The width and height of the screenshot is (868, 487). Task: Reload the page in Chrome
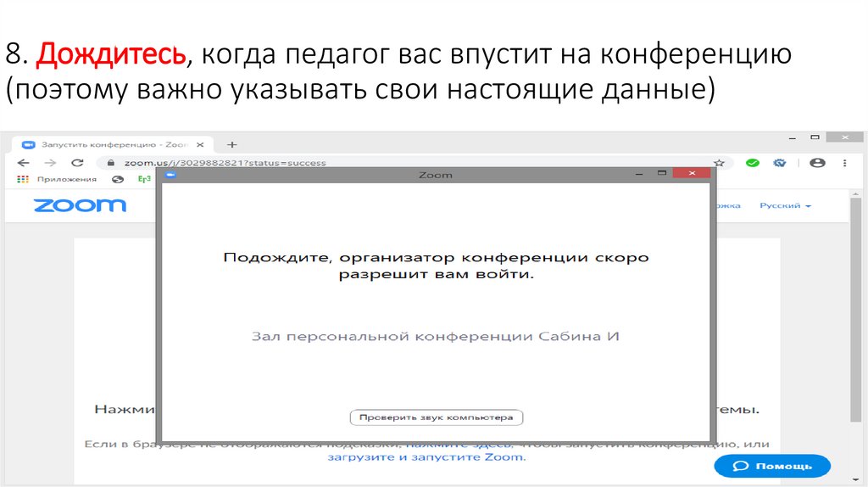click(x=77, y=163)
